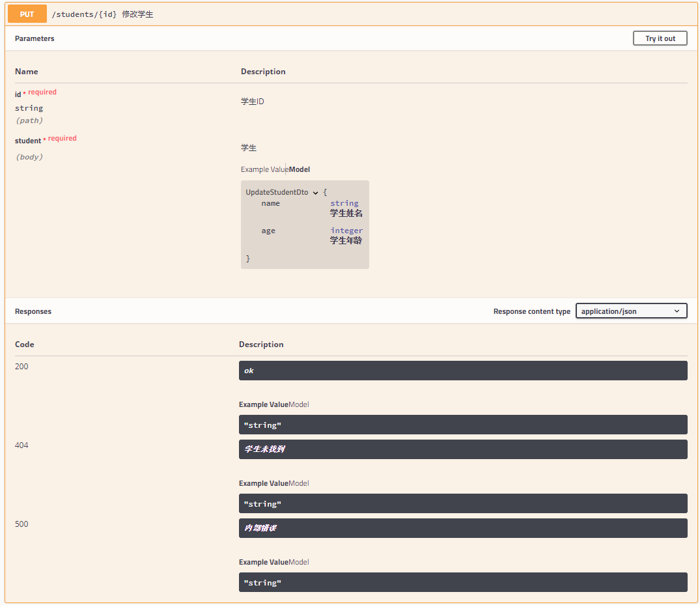Click the "string" example under 500

pos(463,582)
